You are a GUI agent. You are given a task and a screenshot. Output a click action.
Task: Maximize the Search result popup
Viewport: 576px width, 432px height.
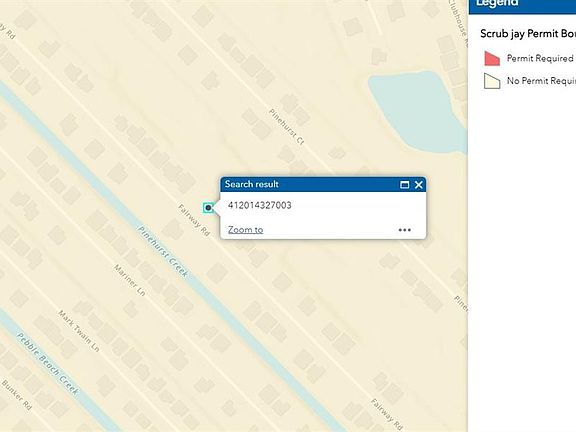coord(404,185)
